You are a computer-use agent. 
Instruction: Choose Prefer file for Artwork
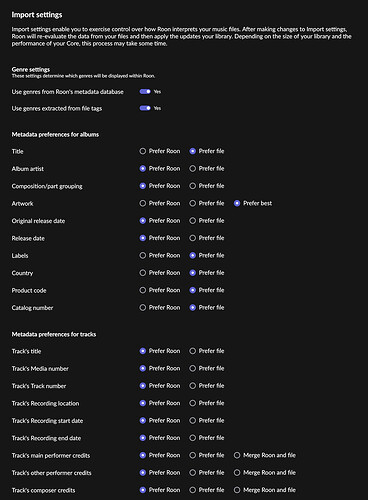click(x=193, y=203)
